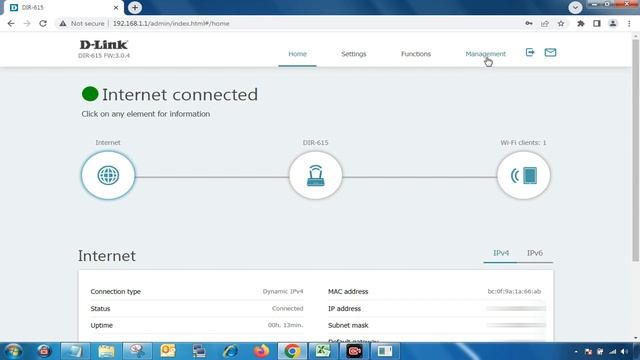Viewport: 640px width, 360px height.
Task: Open the Windows Start menu
Action: [13, 351]
